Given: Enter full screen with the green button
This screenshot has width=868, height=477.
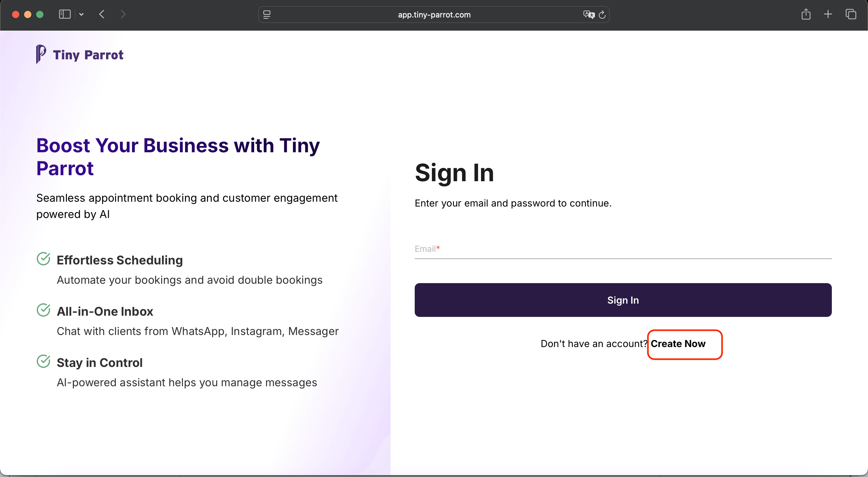Looking at the screenshot, I should pyautogui.click(x=40, y=14).
